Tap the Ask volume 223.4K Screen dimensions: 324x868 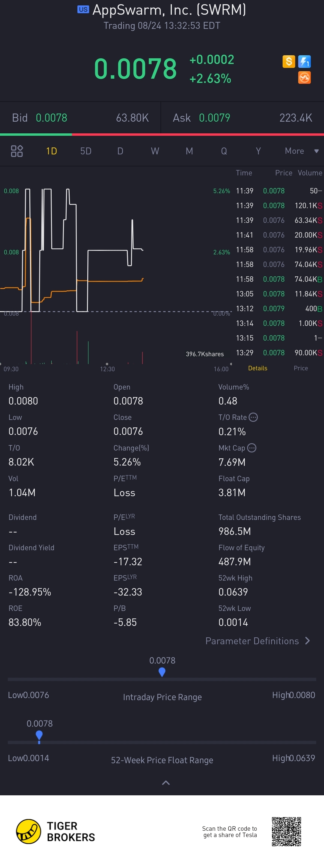point(296,118)
